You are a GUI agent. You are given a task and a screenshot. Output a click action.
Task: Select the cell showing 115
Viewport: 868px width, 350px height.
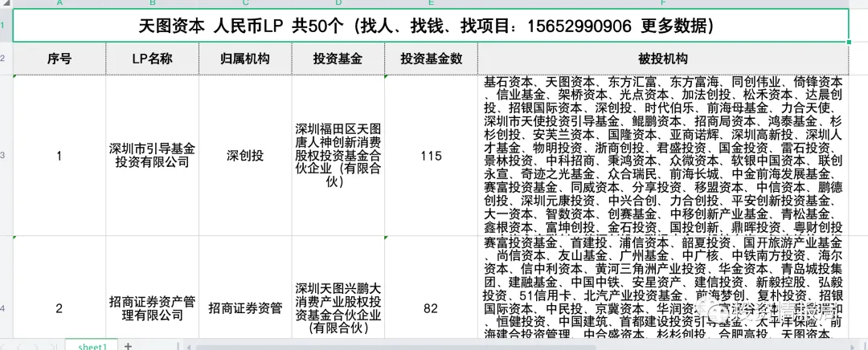pos(432,156)
